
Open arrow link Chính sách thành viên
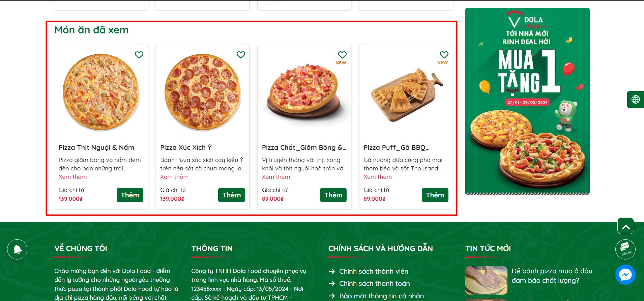369,271
